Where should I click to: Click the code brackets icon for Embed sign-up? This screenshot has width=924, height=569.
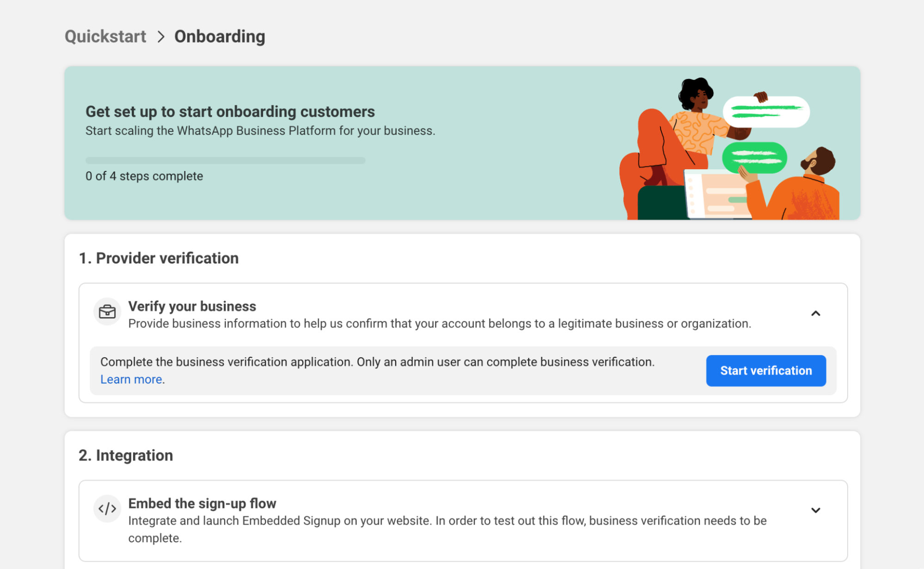pos(107,509)
